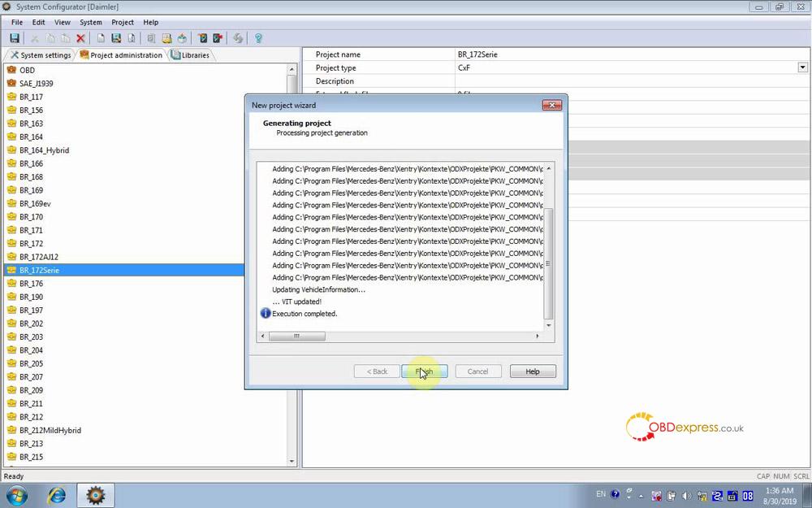Open the File menu
812x508 pixels.
point(17,22)
